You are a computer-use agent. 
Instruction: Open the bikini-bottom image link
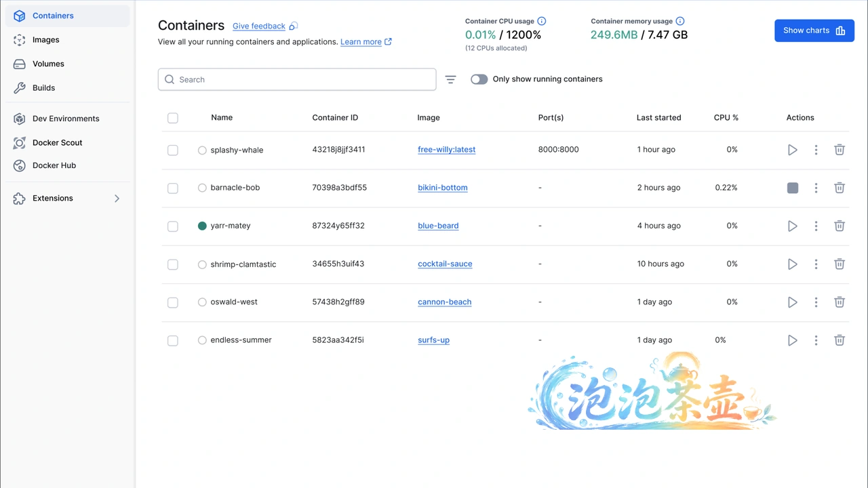(443, 188)
